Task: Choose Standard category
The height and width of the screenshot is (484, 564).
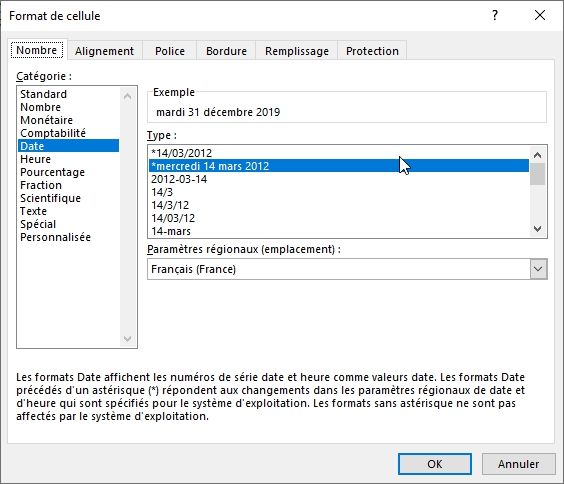Action: click(x=68, y=94)
